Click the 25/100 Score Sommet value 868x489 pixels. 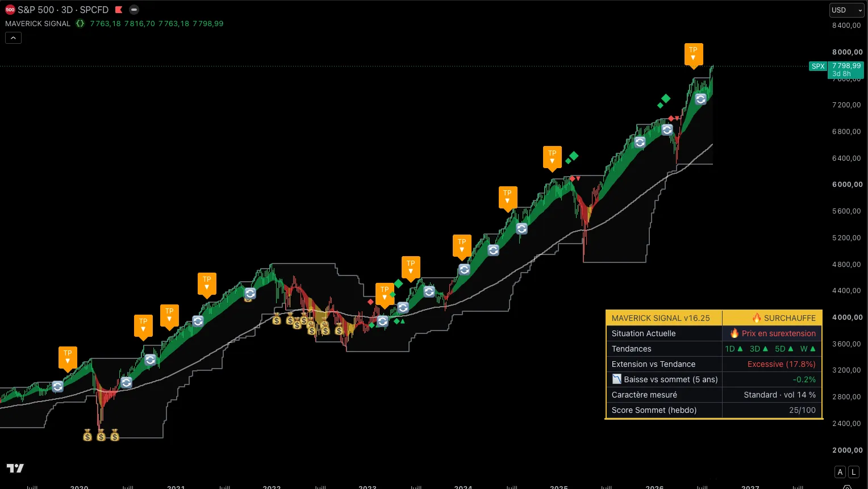click(x=802, y=410)
